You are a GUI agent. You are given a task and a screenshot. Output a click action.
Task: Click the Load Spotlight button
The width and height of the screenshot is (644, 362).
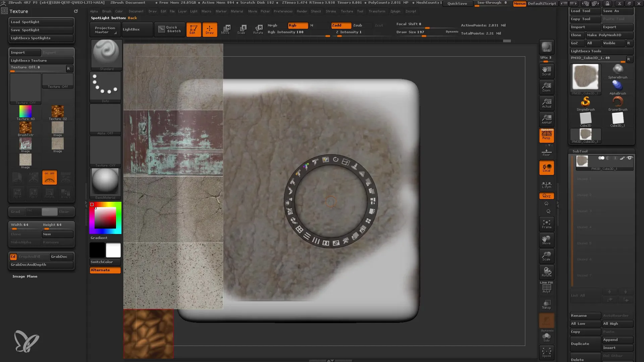[42, 22]
